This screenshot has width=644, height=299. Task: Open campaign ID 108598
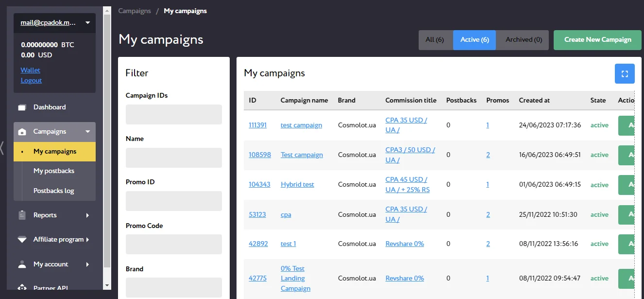pos(260,155)
